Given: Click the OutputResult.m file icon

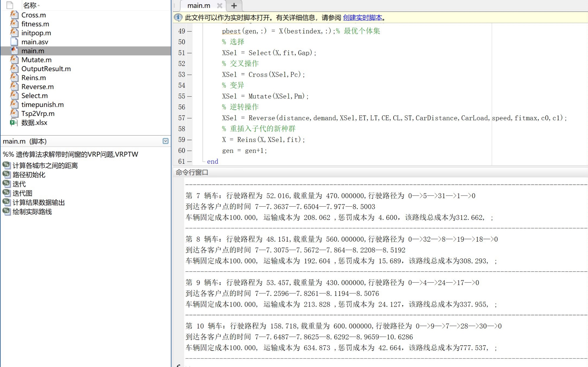Looking at the screenshot, I should point(14,68).
